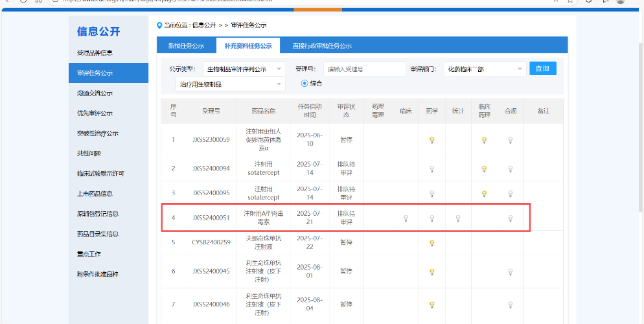
Task: Select the 补充资料任务公示 tab
Action: coord(248,45)
